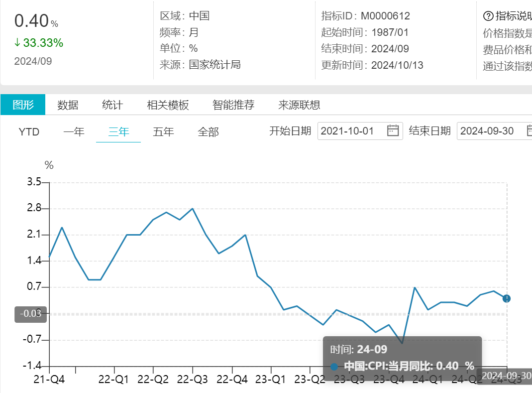Click the blue endpoint marker on the chart

coord(507,299)
